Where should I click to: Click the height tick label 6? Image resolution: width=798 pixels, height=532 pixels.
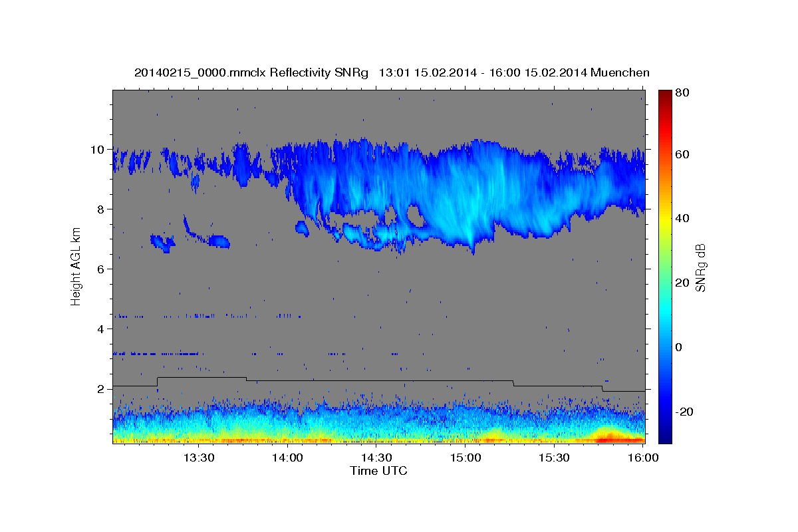click(100, 269)
